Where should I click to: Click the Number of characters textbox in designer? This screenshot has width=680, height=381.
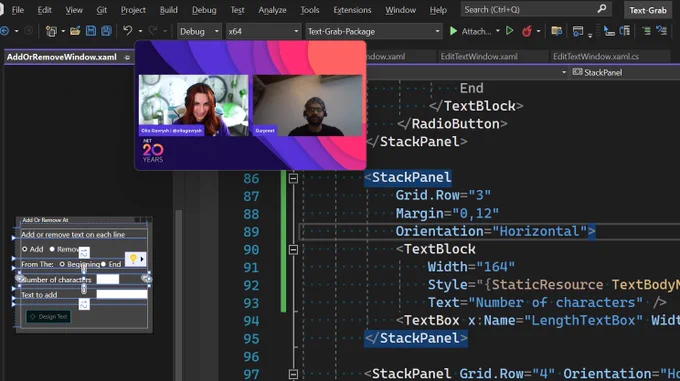[108, 279]
